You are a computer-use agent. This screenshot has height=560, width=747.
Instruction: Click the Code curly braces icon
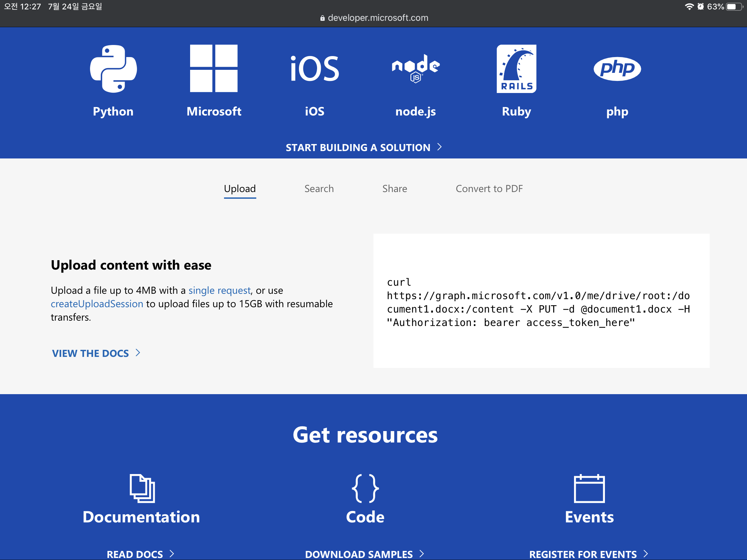(x=365, y=488)
